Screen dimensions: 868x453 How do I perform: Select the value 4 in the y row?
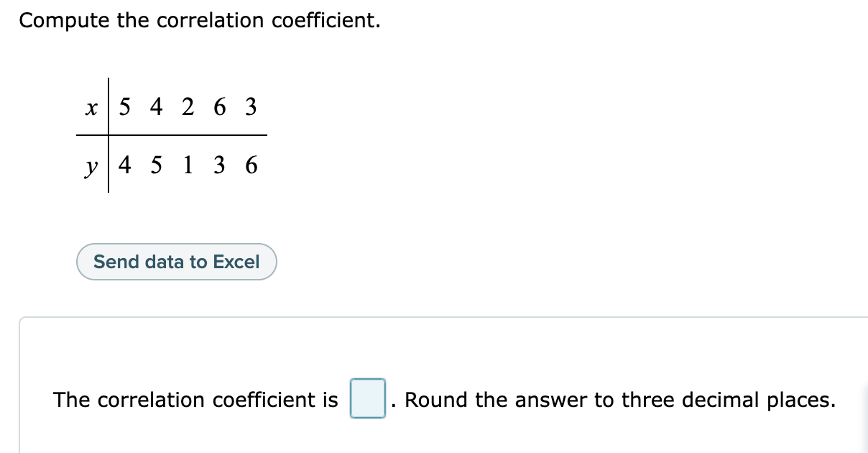(126, 165)
